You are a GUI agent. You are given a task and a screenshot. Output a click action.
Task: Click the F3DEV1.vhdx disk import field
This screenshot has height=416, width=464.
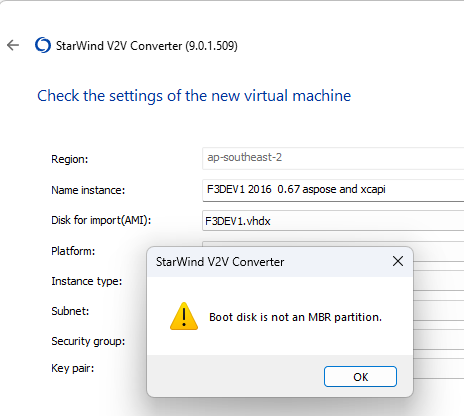click(333, 221)
